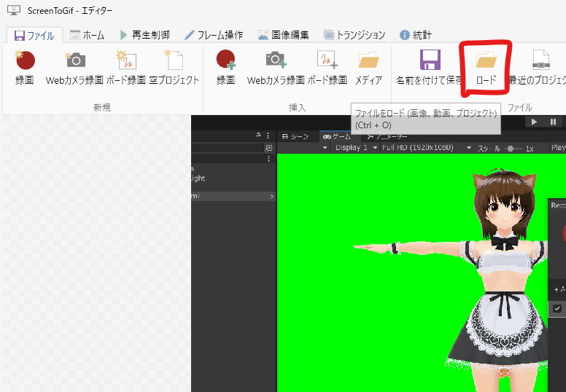
Task: Start new Webカメラ録画 in 新規 group
Action: tap(74, 68)
